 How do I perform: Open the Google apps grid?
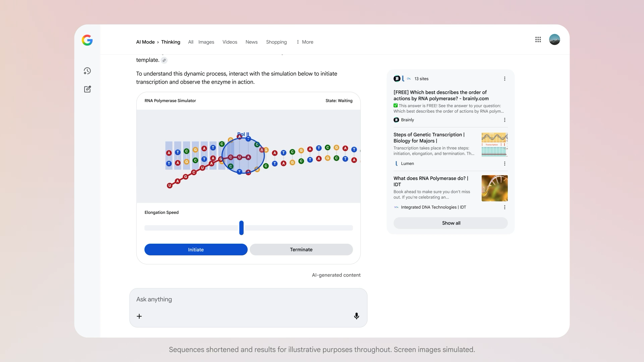click(x=538, y=40)
